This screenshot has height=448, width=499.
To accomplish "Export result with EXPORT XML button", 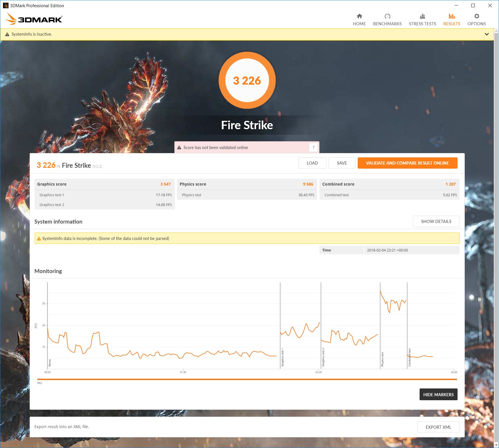I will (x=438, y=427).
